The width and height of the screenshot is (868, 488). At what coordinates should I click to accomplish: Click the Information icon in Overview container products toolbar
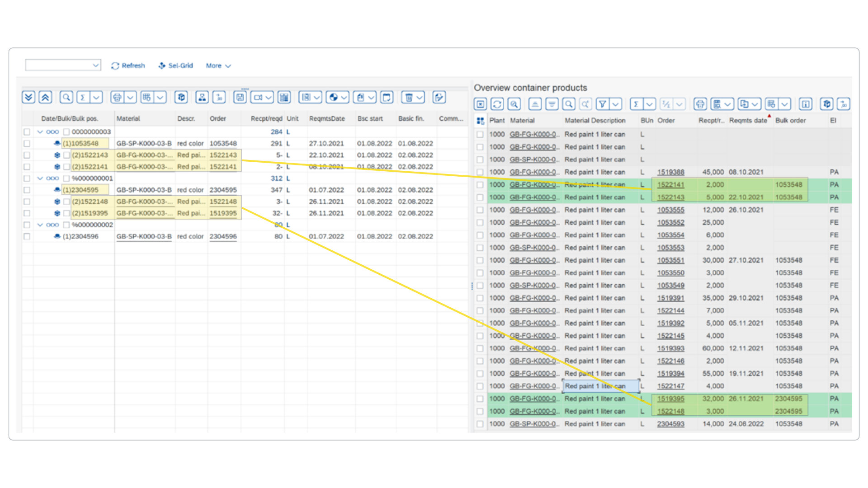(806, 103)
